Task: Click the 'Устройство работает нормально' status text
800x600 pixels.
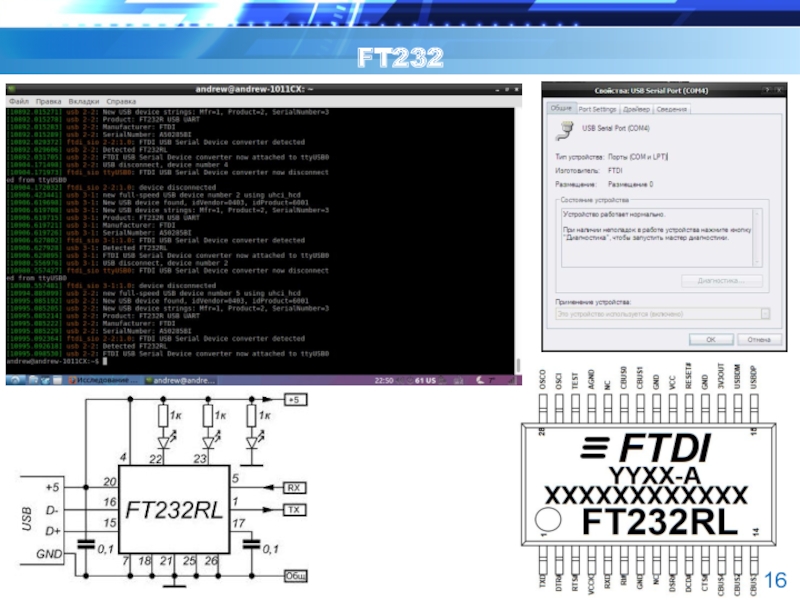Action: click(x=614, y=214)
